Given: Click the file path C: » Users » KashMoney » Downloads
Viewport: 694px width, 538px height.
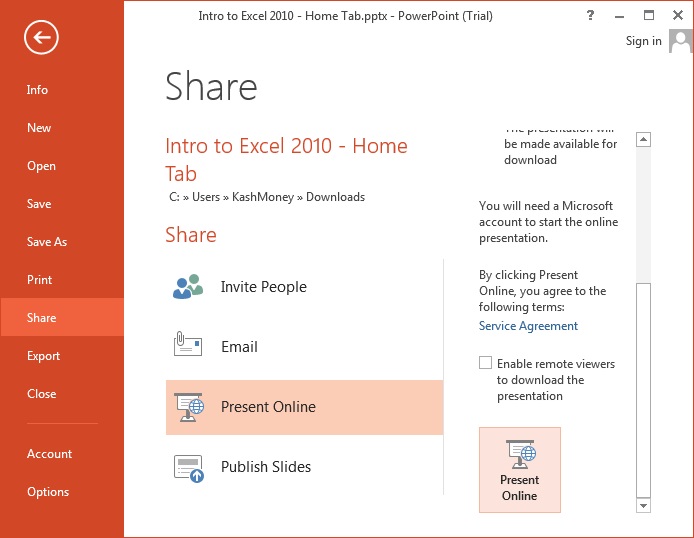Looking at the screenshot, I should tap(267, 197).
